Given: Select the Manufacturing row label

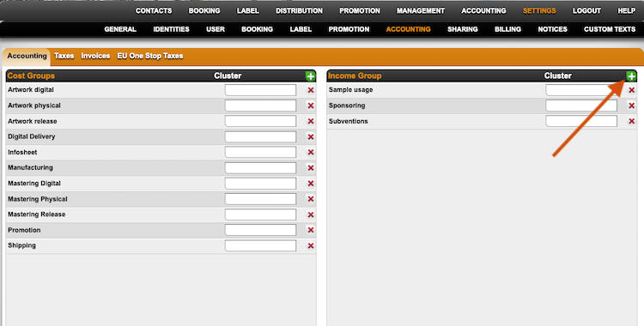Looking at the screenshot, I should pyautogui.click(x=30, y=167).
